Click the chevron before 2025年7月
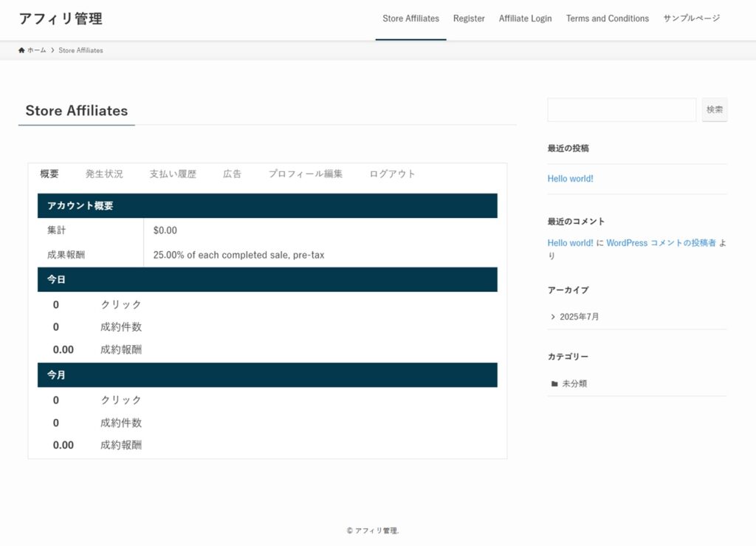 (553, 317)
